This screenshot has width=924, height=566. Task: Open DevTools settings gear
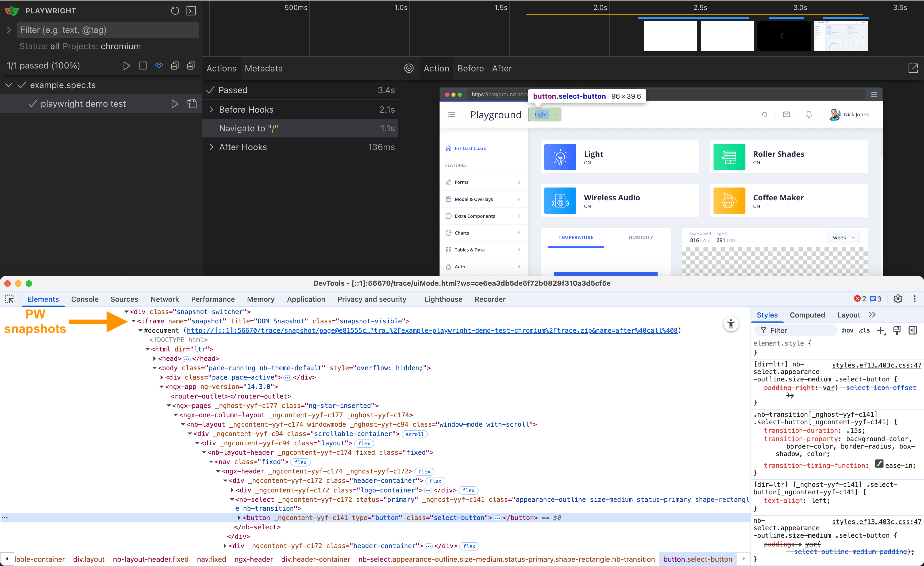click(898, 299)
